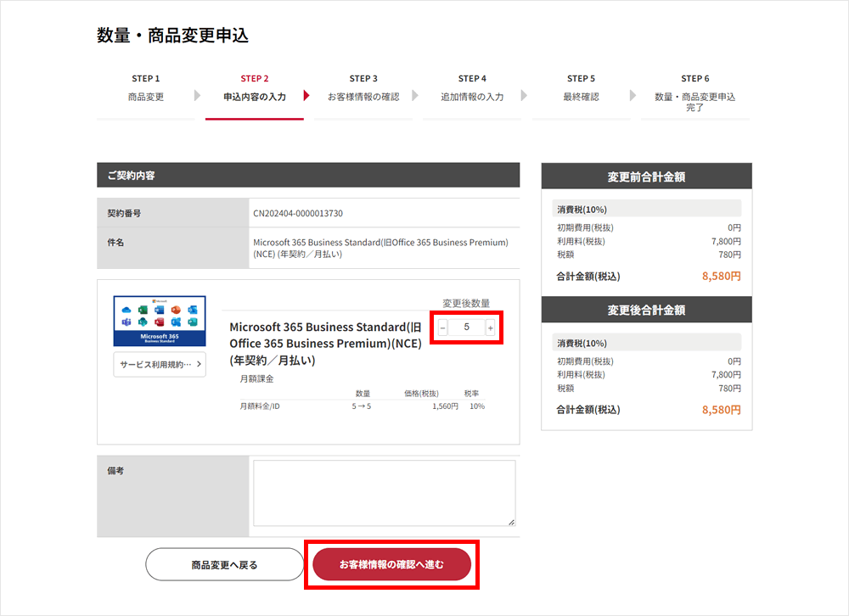The width and height of the screenshot is (849, 616).
Task: Click 商品変更へ戻る button
Action: coord(225,564)
